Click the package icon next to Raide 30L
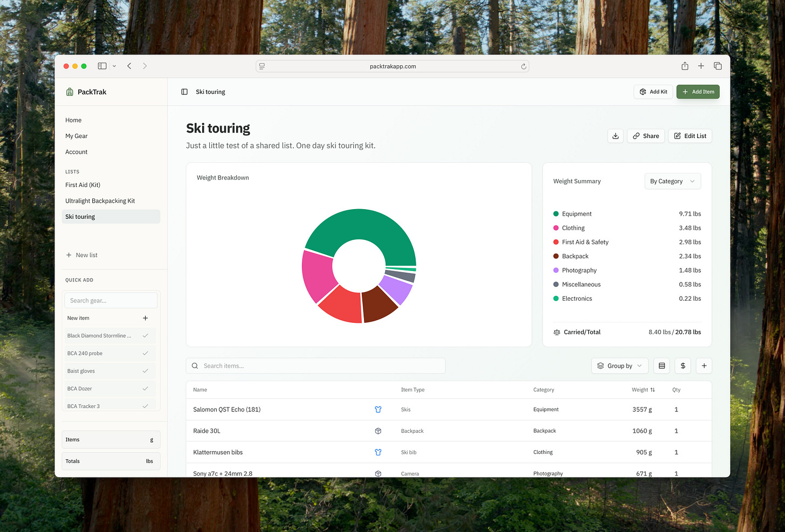This screenshot has width=785, height=532. click(378, 431)
